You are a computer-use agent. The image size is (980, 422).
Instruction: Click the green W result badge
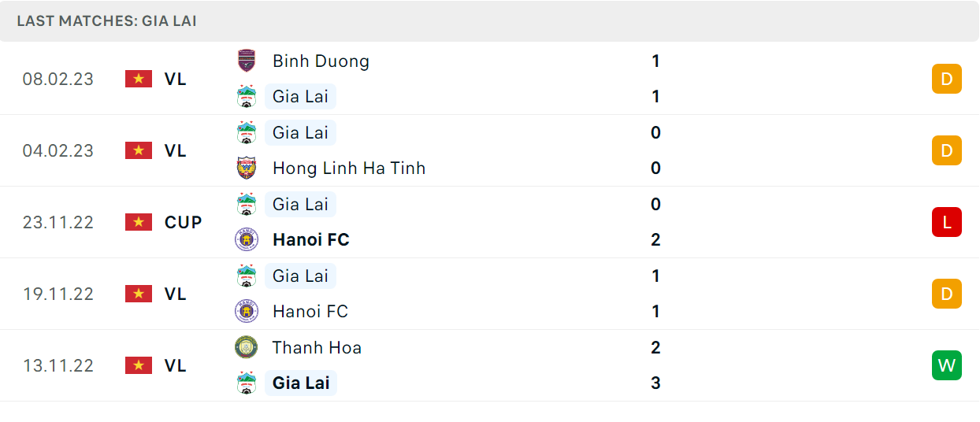click(947, 365)
